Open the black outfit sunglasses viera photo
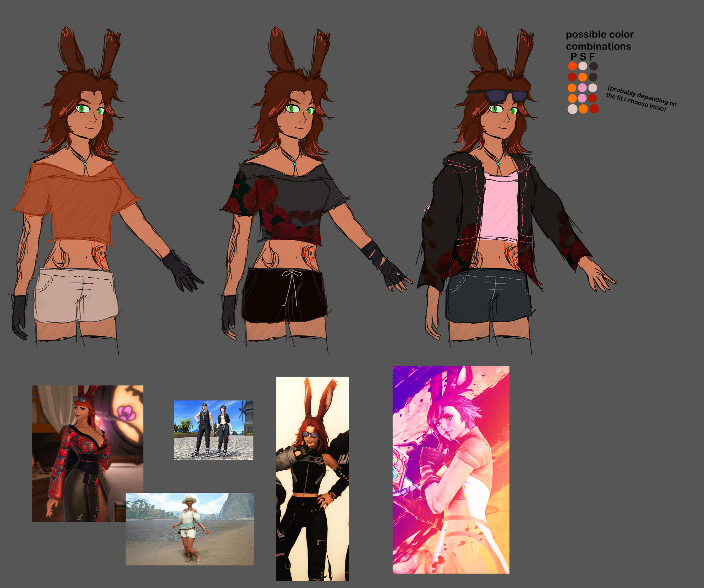The width and height of the screenshot is (704, 588). [x=312, y=479]
